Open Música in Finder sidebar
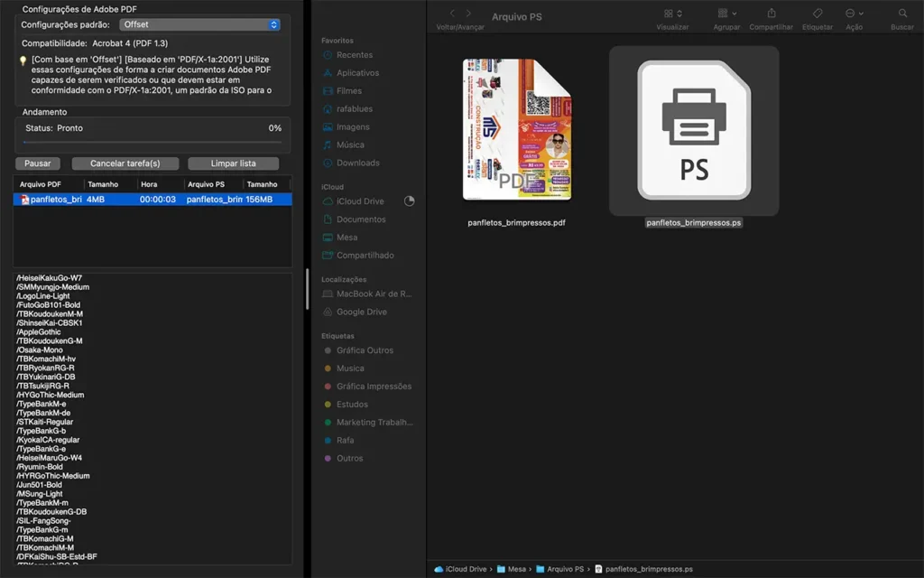Screen dimensions: 924x578 point(350,145)
